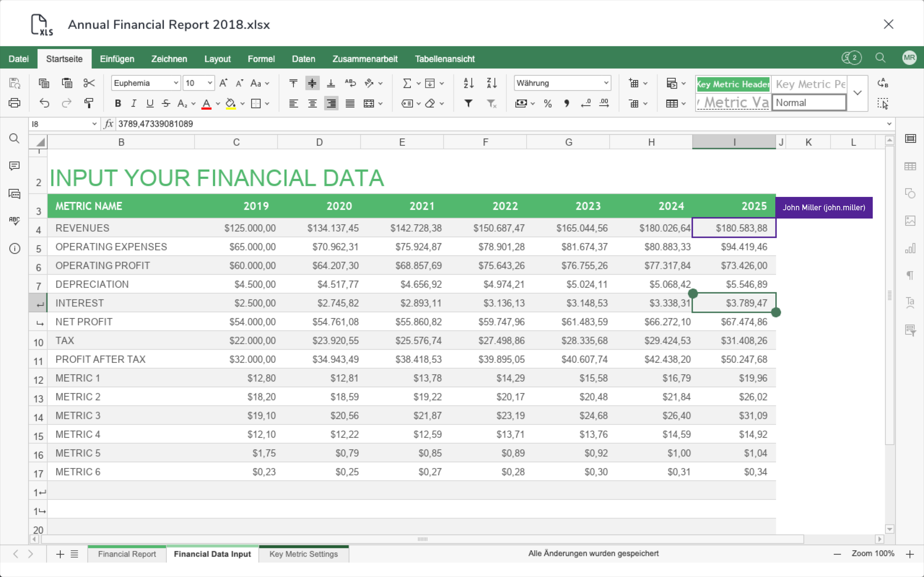Apply percent number format
The width and height of the screenshot is (924, 577).
pyautogui.click(x=548, y=103)
